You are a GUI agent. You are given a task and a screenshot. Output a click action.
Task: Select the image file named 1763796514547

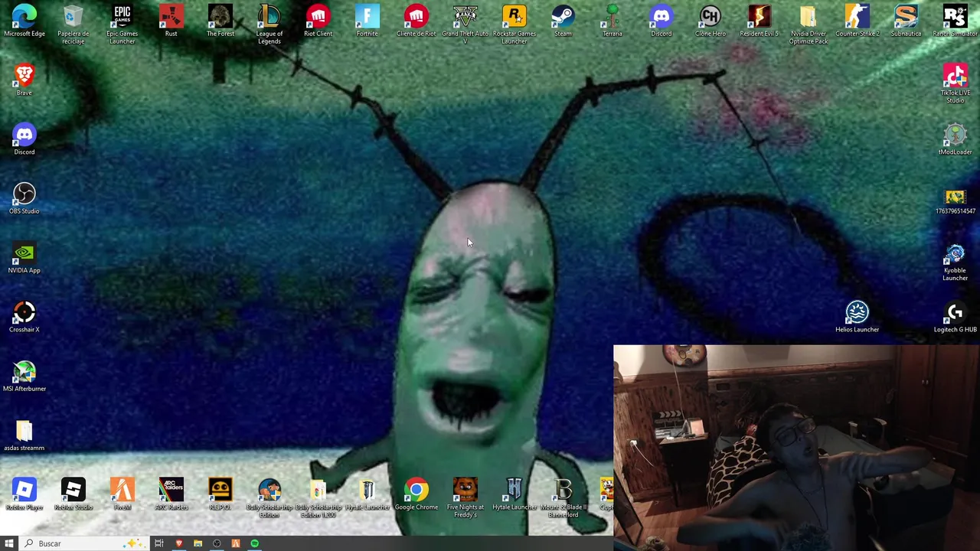(955, 201)
